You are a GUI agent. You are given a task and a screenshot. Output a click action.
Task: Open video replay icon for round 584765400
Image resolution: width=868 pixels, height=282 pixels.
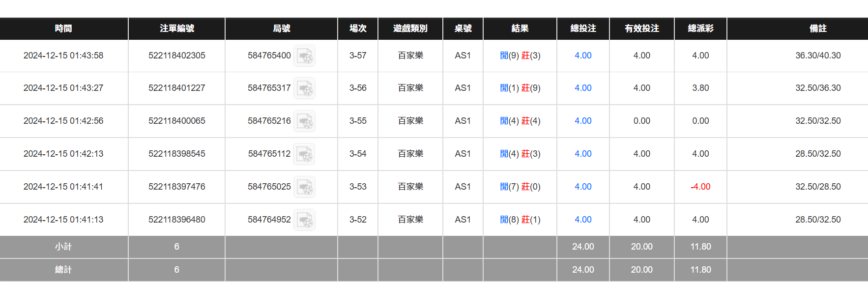coord(304,56)
